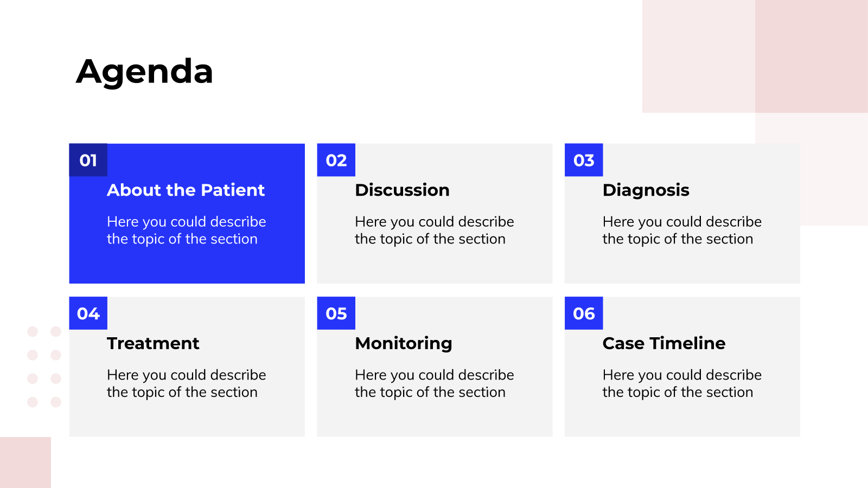Open the Case Timeline heading
The image size is (868, 488).
pos(664,343)
